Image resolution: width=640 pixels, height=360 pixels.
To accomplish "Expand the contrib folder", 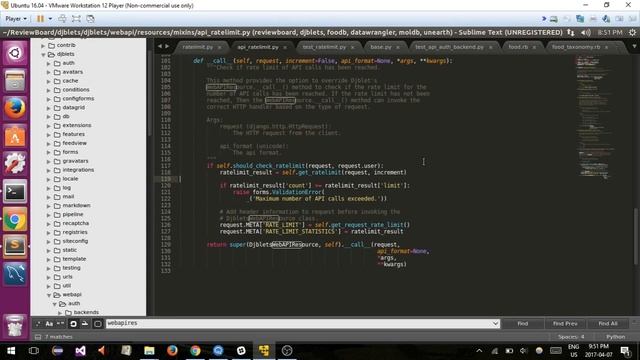I will tap(43, 45).
